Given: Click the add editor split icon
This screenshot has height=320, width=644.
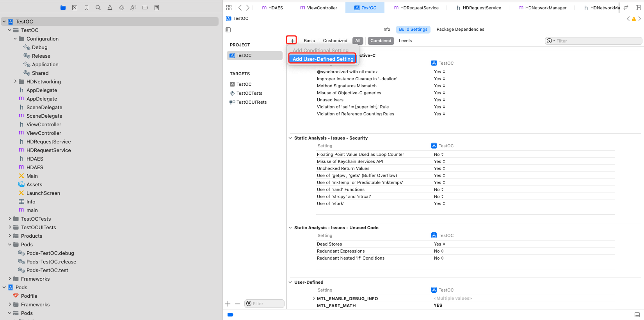Looking at the screenshot, I should 639,7.
